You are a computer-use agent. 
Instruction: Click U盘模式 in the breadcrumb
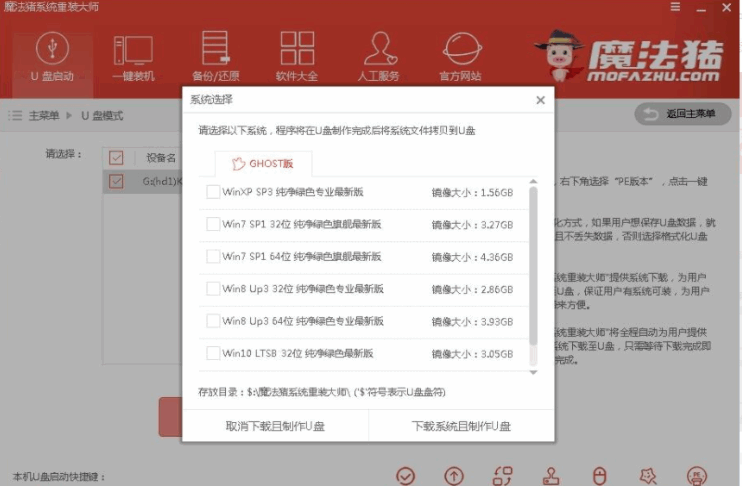(x=102, y=115)
